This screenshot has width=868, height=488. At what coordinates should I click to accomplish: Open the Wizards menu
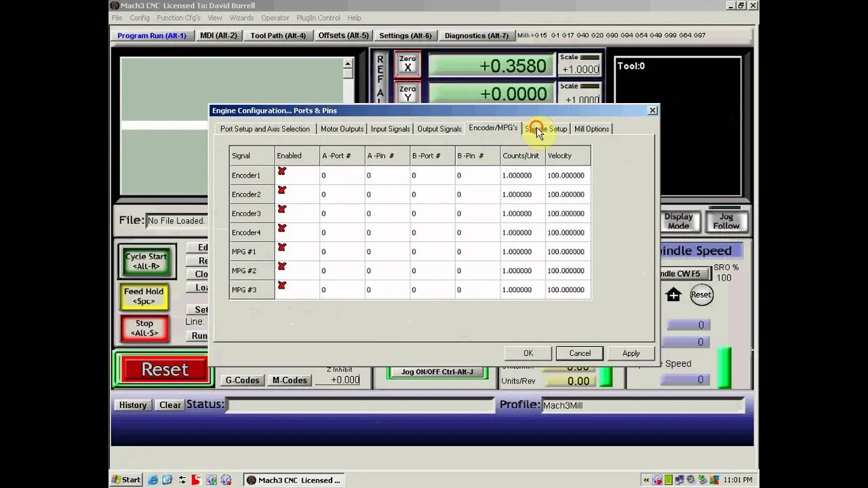[241, 18]
